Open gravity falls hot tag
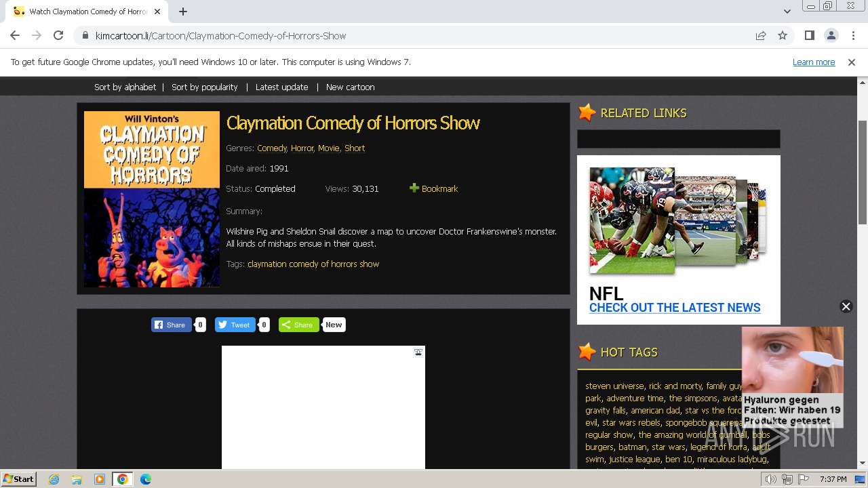This screenshot has height=488, width=868. (606, 410)
